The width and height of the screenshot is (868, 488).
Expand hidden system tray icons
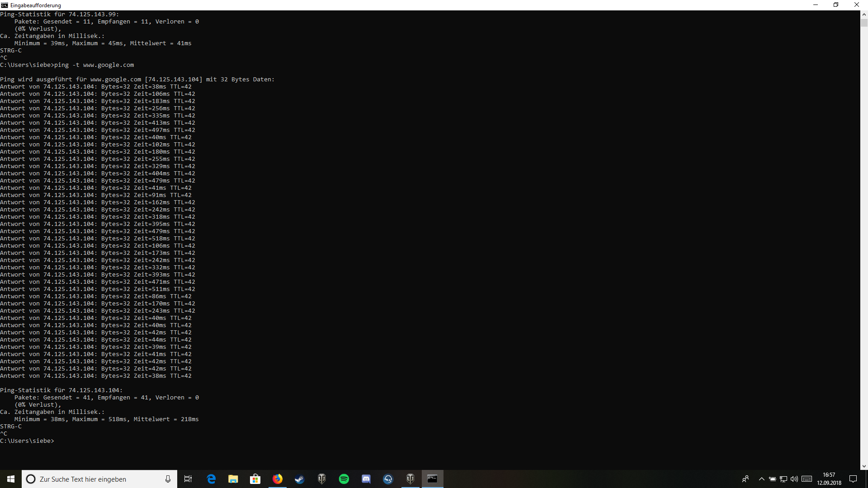761,479
